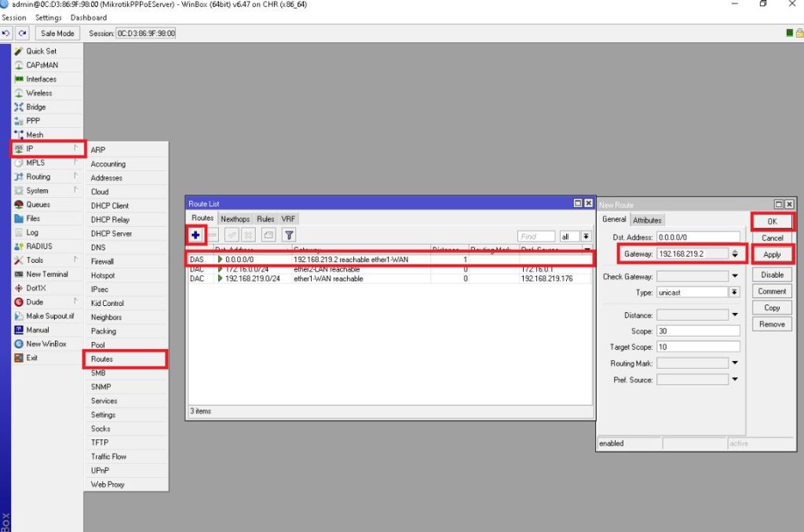Select DHCP Server in the IP submenu
Viewport: 804px width, 532px height.
coord(126,233)
